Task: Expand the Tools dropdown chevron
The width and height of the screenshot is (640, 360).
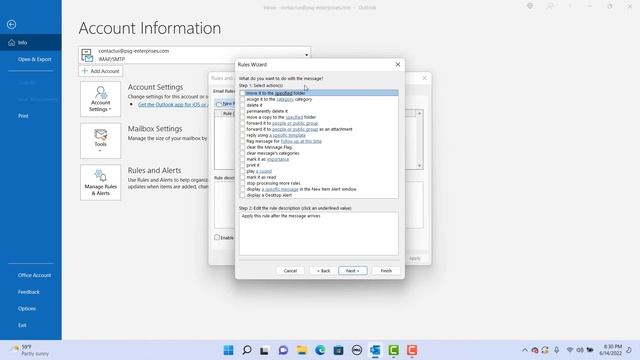Action: (100, 151)
